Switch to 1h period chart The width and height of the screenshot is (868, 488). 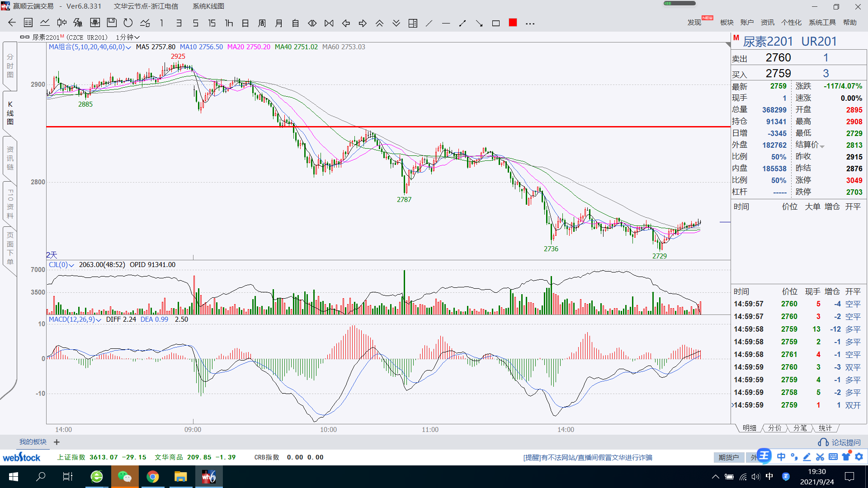coord(229,23)
